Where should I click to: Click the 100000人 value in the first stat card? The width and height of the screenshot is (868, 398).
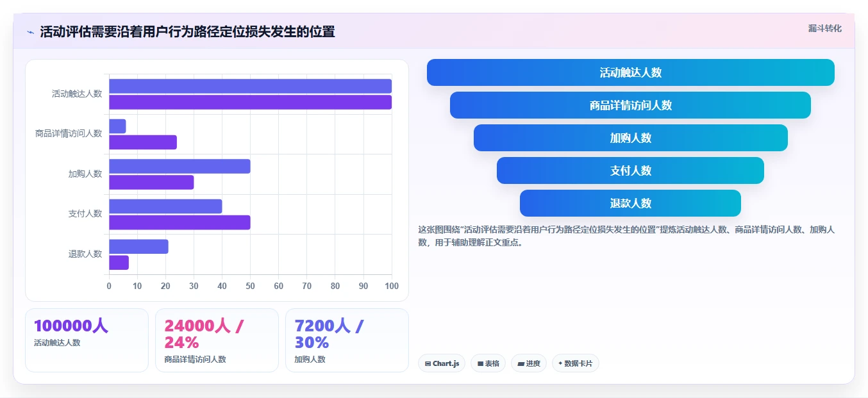click(71, 326)
